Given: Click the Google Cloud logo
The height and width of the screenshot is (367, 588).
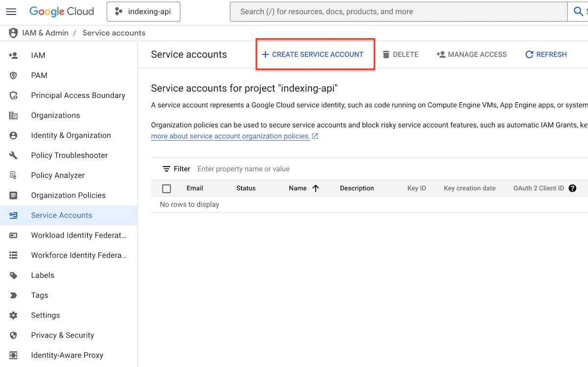Looking at the screenshot, I should click(62, 11).
